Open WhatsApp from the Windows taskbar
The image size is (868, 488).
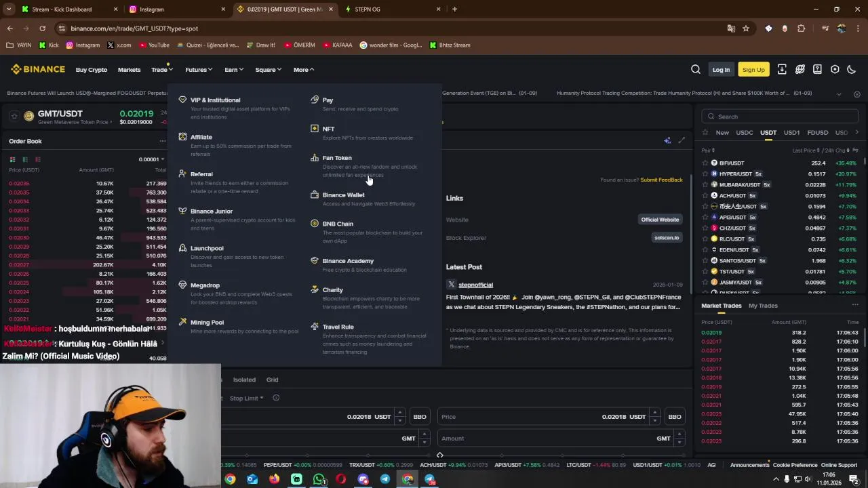click(319, 479)
